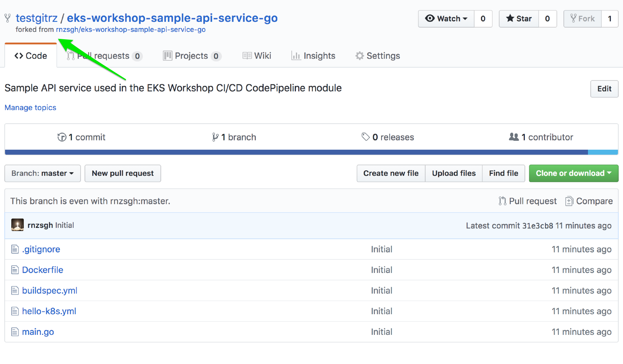Click the file icon next to Dockerfile
The height and width of the screenshot is (364, 623).
(x=15, y=269)
